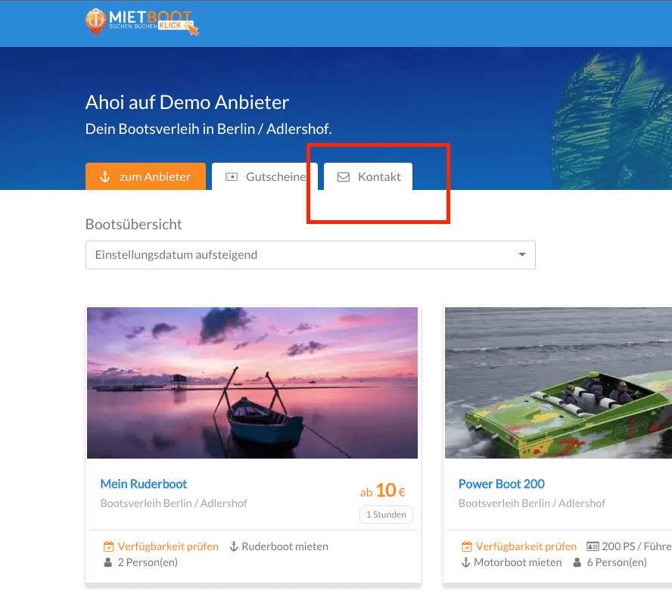The image size is (672, 616).
Task: Click the calendar icon on the Mein Ruderboot card
Action: tap(108, 546)
